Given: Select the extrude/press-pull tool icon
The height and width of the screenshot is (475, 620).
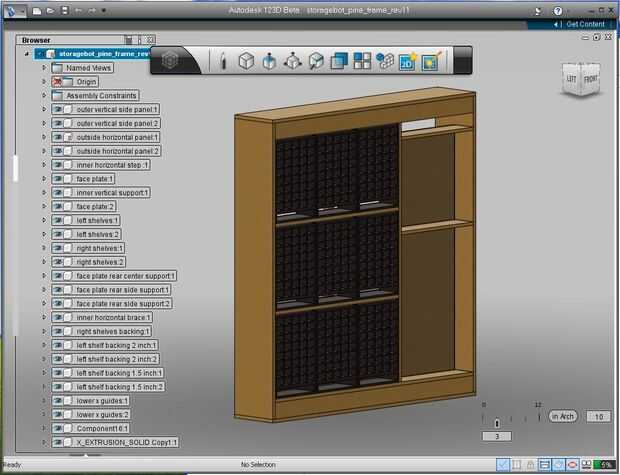Looking at the screenshot, I should point(269,61).
